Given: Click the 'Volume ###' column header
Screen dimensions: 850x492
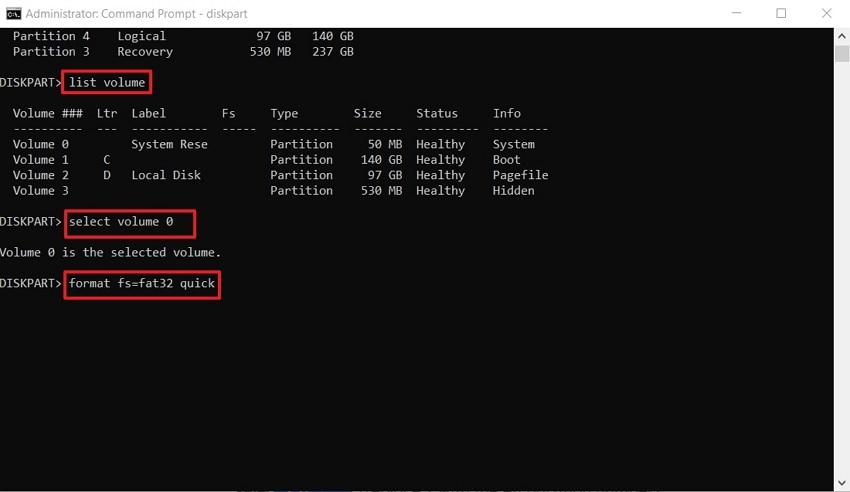Looking at the screenshot, I should pyautogui.click(x=48, y=113).
